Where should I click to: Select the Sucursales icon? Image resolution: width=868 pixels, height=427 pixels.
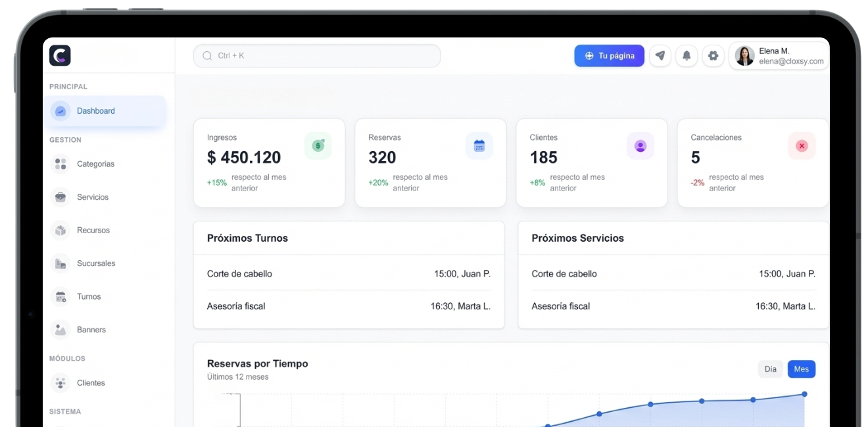(x=60, y=263)
